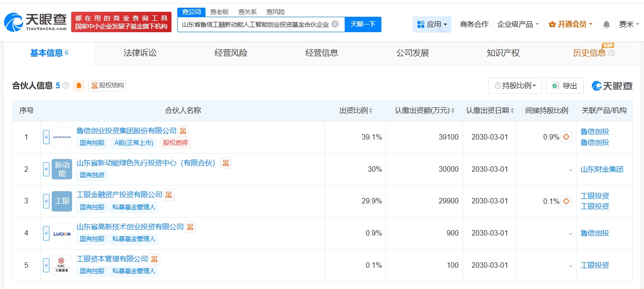Sort table by 出资比例 column
The height and width of the screenshot is (289, 644).
(x=356, y=111)
